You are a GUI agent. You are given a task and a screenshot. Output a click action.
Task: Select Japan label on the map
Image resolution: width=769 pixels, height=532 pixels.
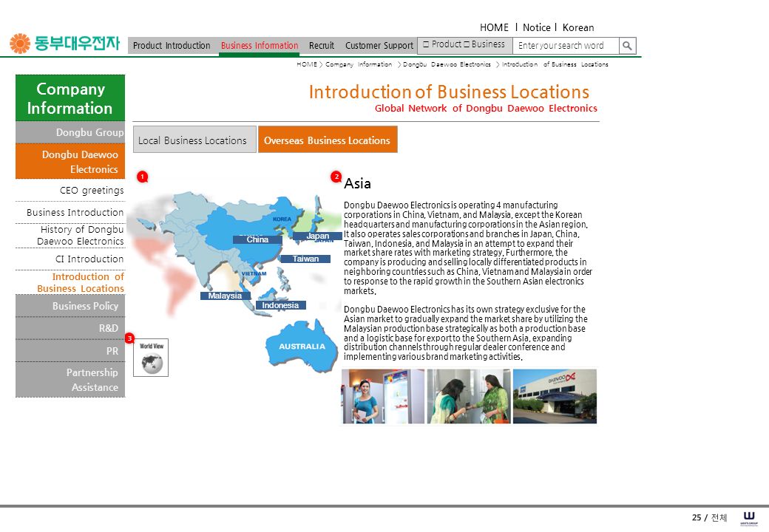click(317, 236)
